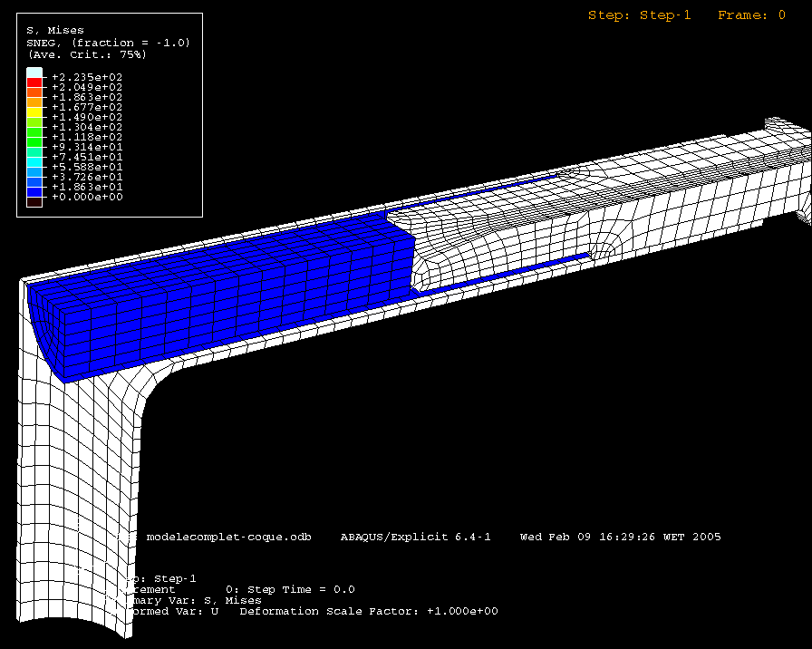Click the 'modelecomplet-coque.odb' file name

click(x=229, y=538)
